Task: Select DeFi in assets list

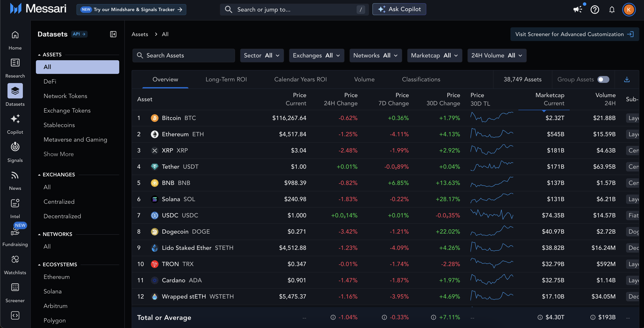Action: point(50,81)
